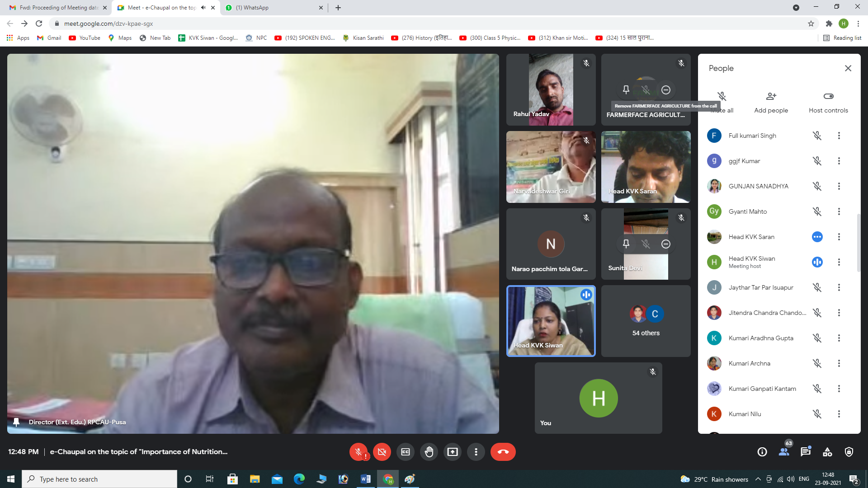
Task: Open more options for Head KVK Saran
Action: 839,237
